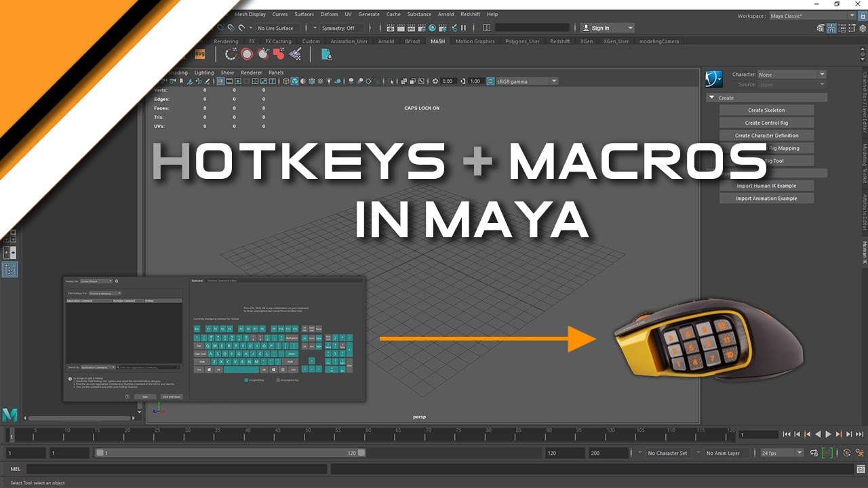868x488 pixels.
Task: Click the HumanIK logo icon
Action: 713,79
